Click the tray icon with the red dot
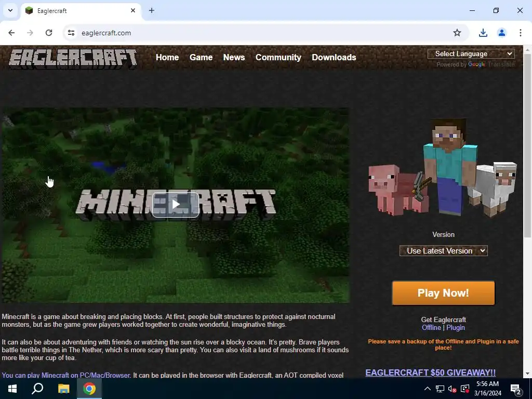 pos(465,389)
